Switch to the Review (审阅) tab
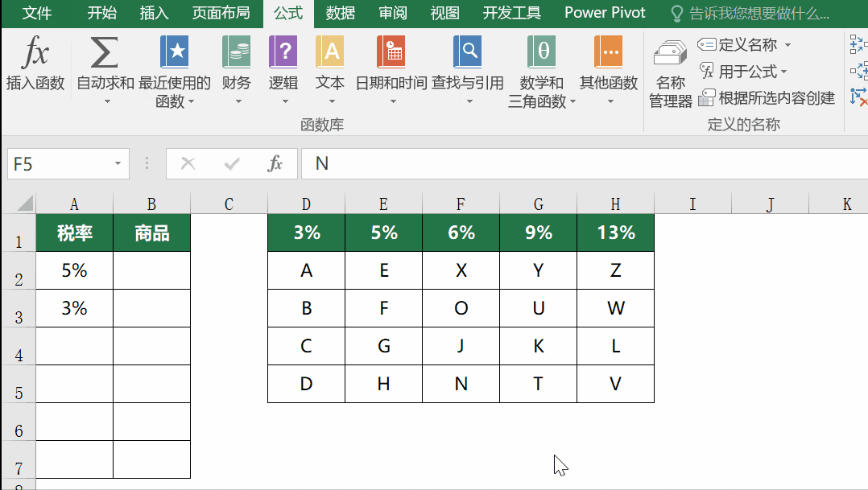This screenshot has height=490, width=868. 392,13
